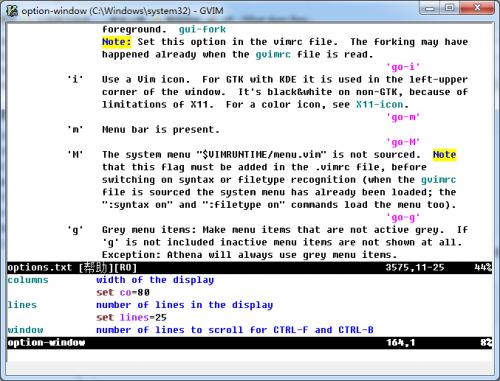Click 'Exception: Athena will always use' line

tap(249, 255)
